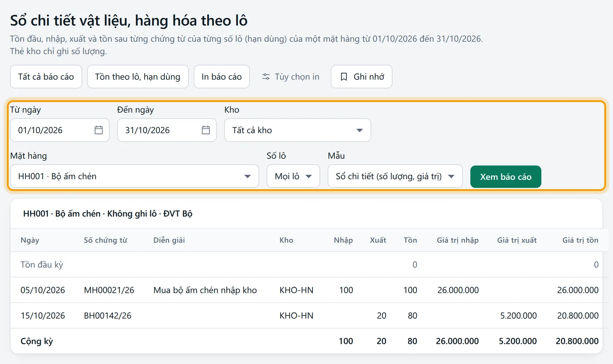Click description Mua bộ ấm chén nhập kho

point(205,290)
